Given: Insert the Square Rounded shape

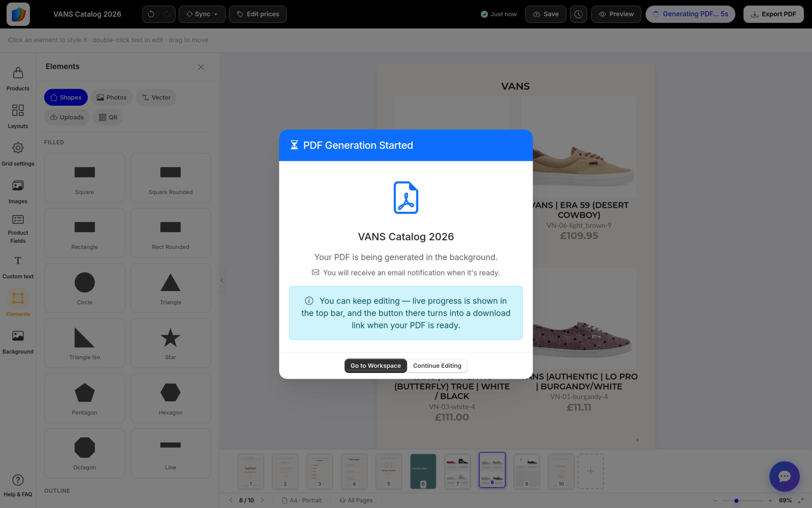Looking at the screenshot, I should coord(171,178).
